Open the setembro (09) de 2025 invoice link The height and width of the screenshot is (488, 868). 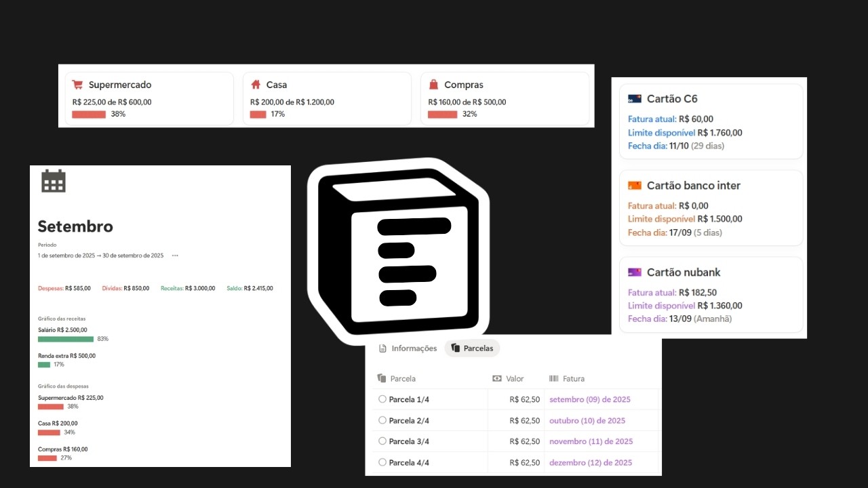click(590, 400)
